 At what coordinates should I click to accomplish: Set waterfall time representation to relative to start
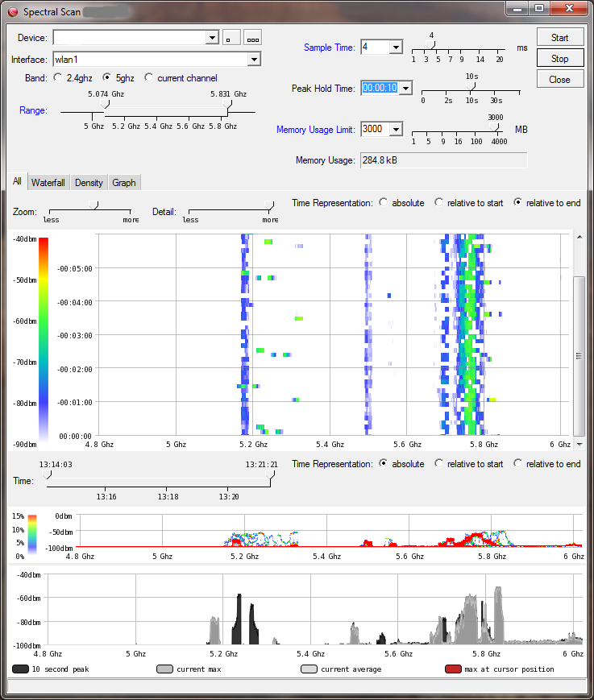pos(439,203)
